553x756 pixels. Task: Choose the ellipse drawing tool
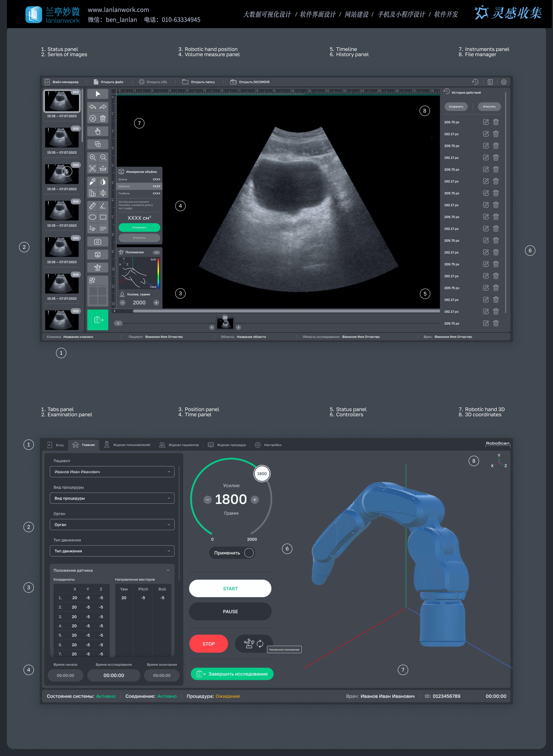pos(93,217)
